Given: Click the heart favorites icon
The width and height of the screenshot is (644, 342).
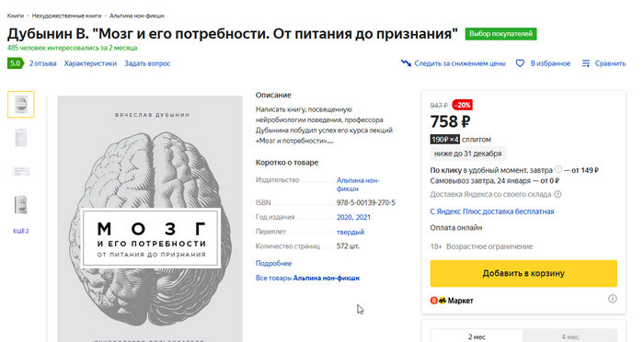Looking at the screenshot, I should click(x=520, y=63).
